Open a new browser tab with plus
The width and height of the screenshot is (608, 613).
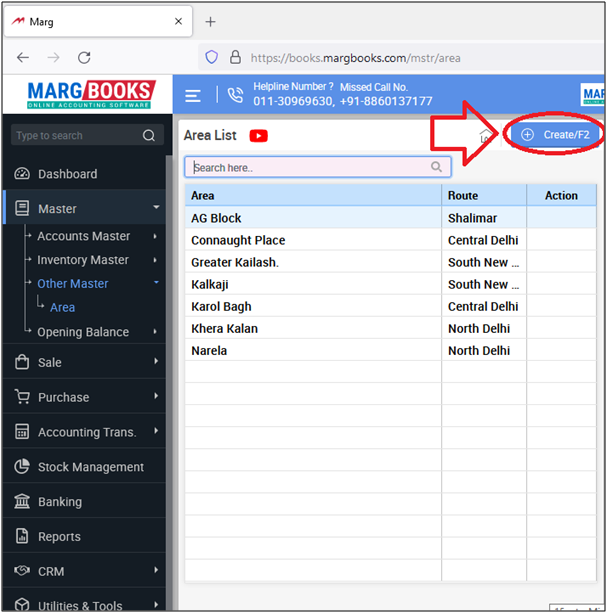coord(210,22)
